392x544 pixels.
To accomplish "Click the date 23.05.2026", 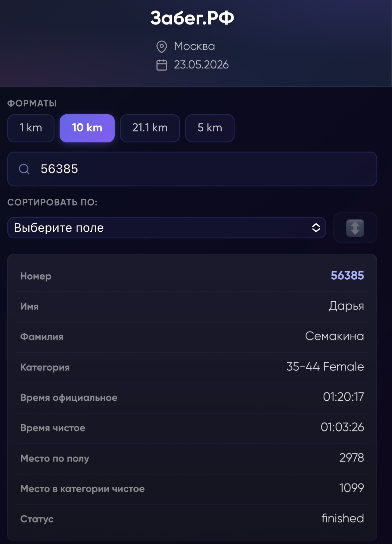I will (x=201, y=65).
